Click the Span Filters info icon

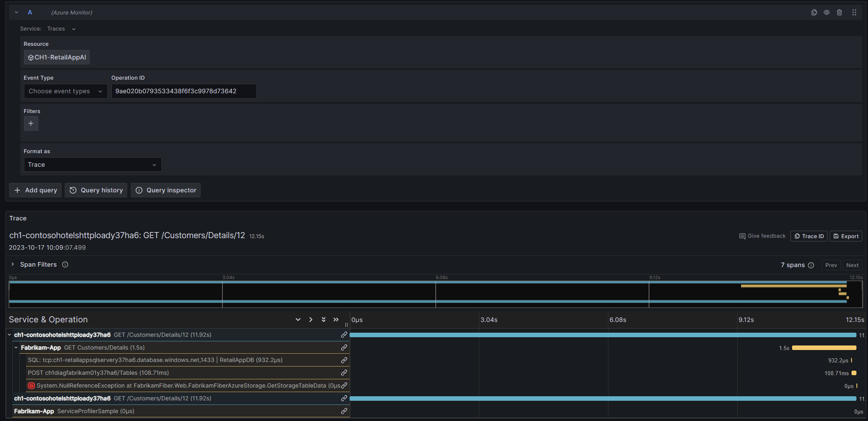(65, 265)
